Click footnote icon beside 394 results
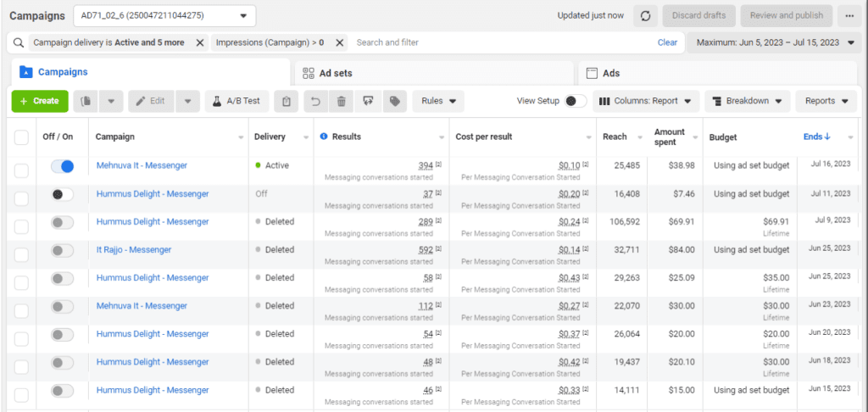The height and width of the screenshot is (412, 868). click(438, 164)
